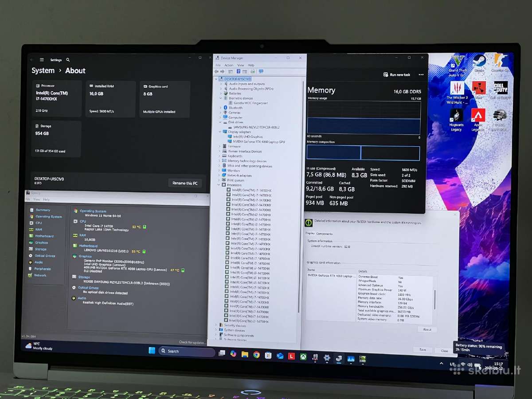Expand the Network adapters node

219,176
